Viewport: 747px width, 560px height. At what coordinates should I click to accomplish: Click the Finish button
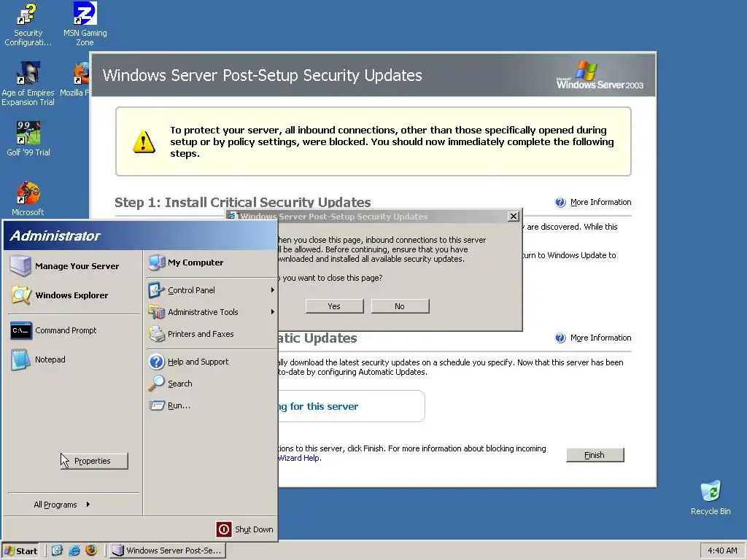(595, 455)
